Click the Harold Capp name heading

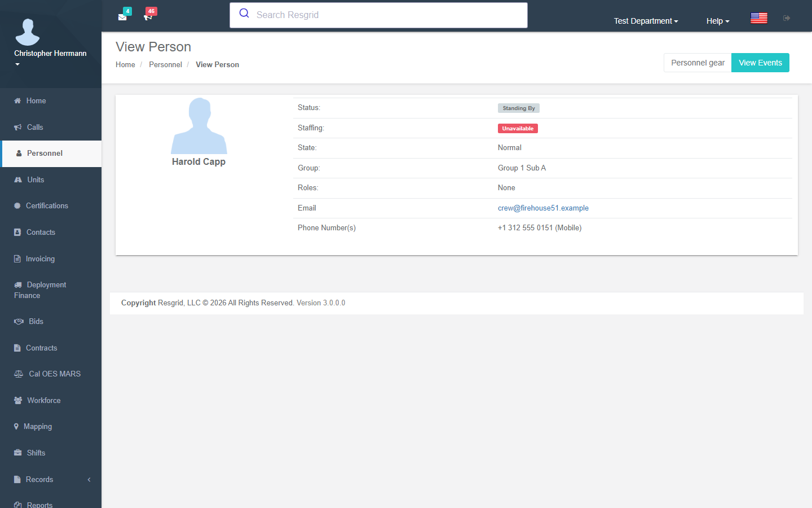point(198,162)
